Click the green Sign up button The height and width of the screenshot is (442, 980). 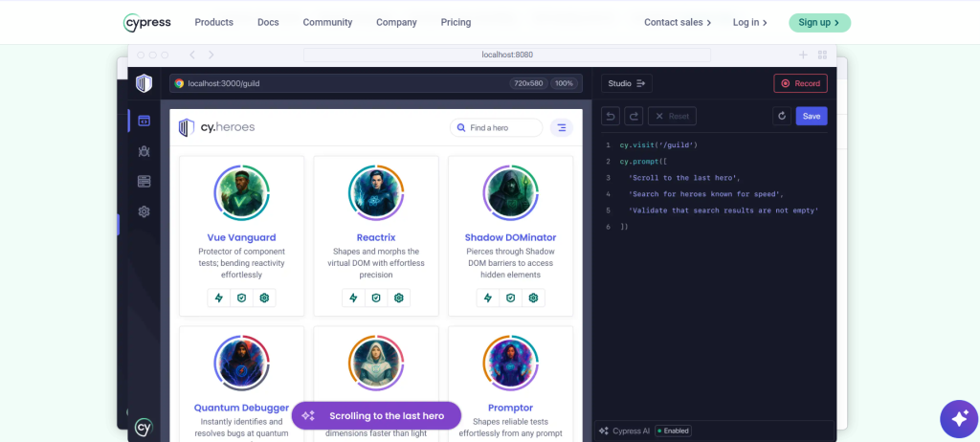pos(818,22)
